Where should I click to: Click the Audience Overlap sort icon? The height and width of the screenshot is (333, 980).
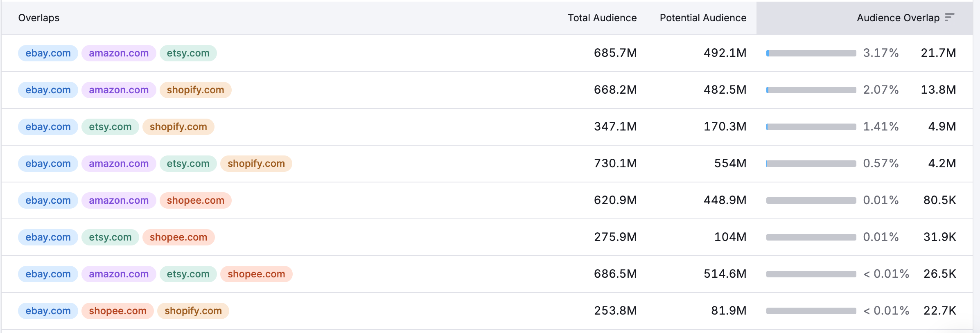949,18
